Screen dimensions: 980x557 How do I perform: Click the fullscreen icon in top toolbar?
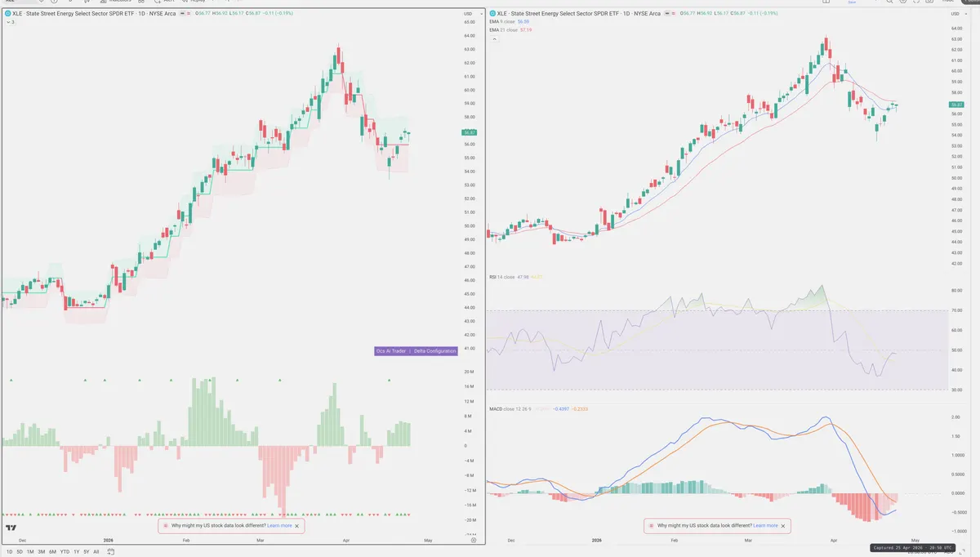pyautogui.click(x=915, y=2)
